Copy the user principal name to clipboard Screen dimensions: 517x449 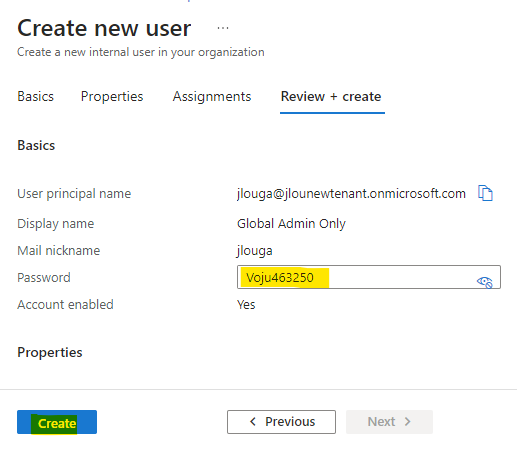(485, 193)
